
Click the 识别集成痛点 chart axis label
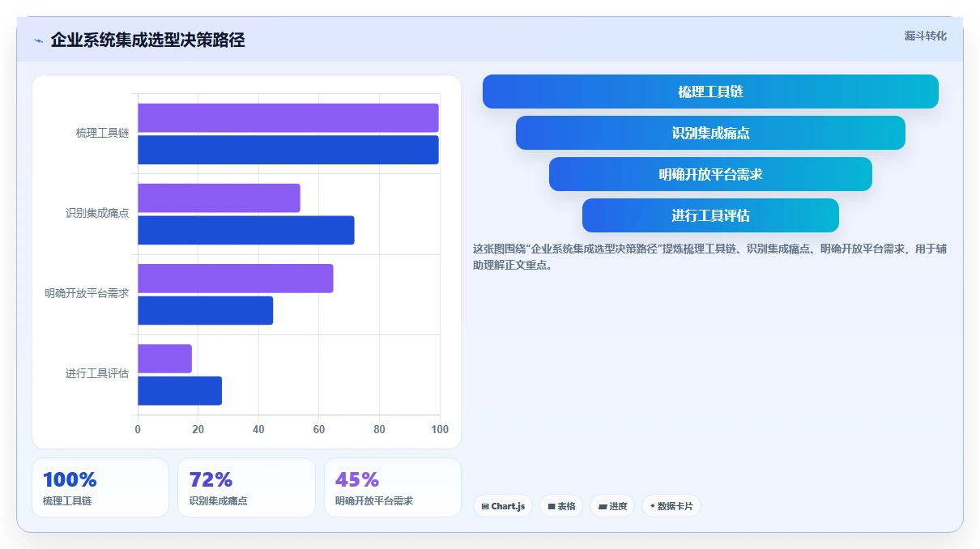97,213
